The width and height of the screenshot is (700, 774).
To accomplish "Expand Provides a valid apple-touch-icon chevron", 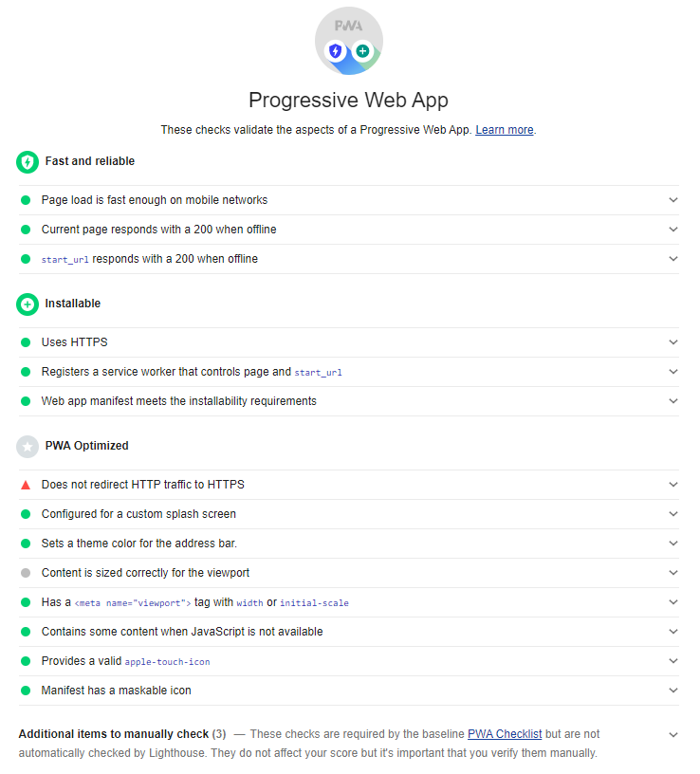I will (x=672, y=660).
